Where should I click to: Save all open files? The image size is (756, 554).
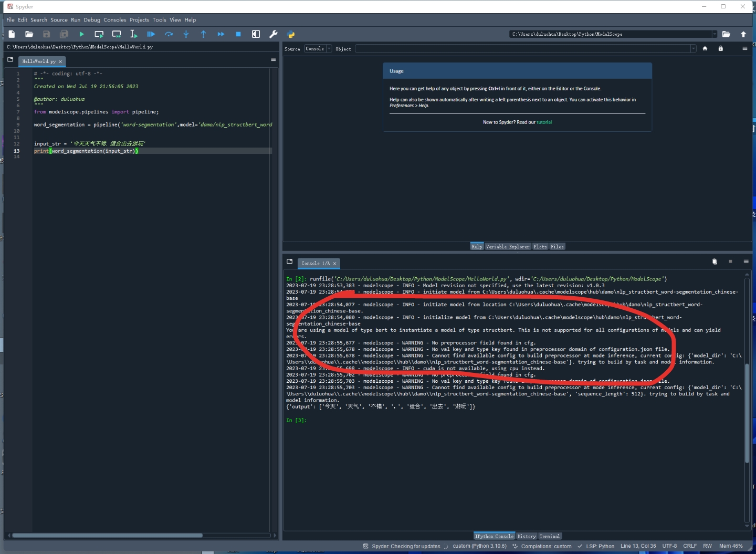(x=64, y=34)
